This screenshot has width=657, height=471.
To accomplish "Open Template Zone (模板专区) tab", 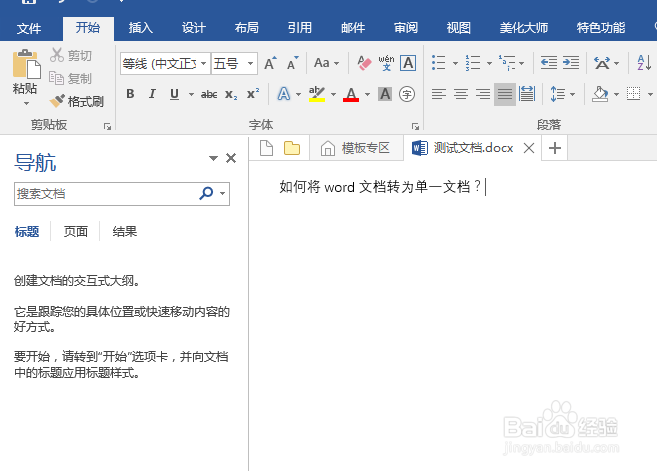I will [x=356, y=148].
